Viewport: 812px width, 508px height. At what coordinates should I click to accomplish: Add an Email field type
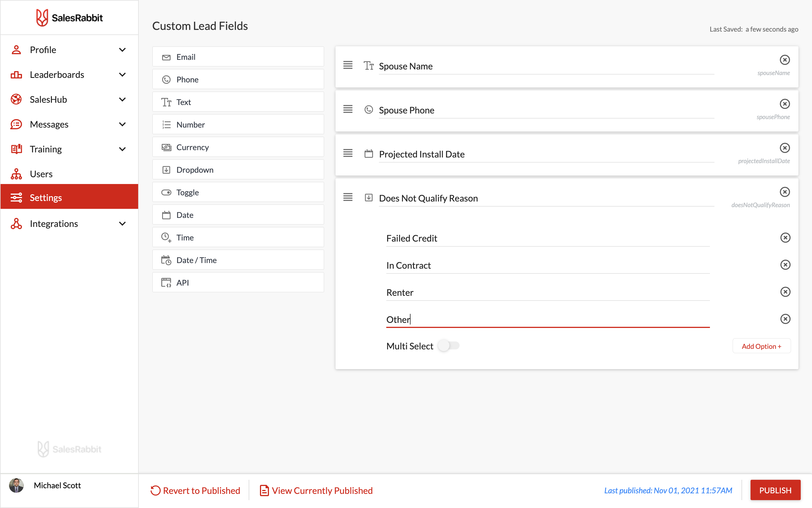[x=238, y=57]
